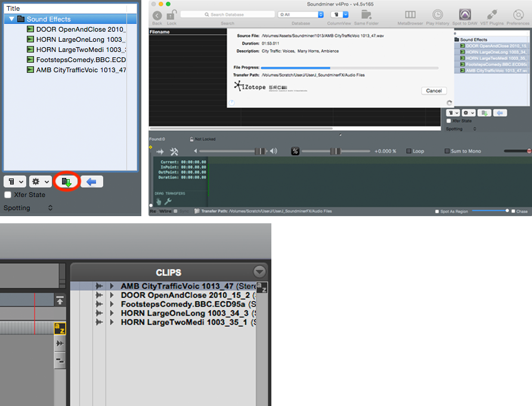
Task: Expand the AMB CityTrafficVoic 1013_47 clip
Action: click(112, 286)
